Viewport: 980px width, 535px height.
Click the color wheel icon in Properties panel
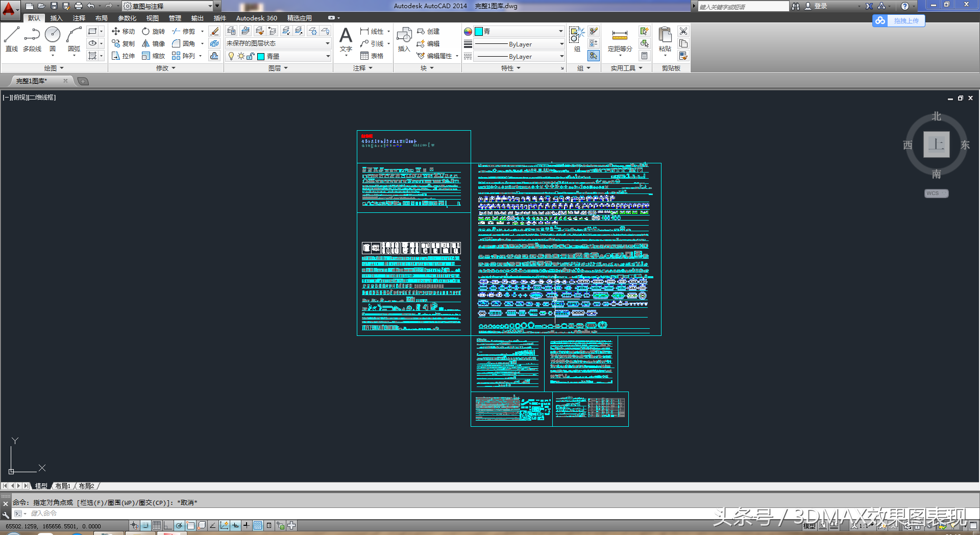coord(468,32)
